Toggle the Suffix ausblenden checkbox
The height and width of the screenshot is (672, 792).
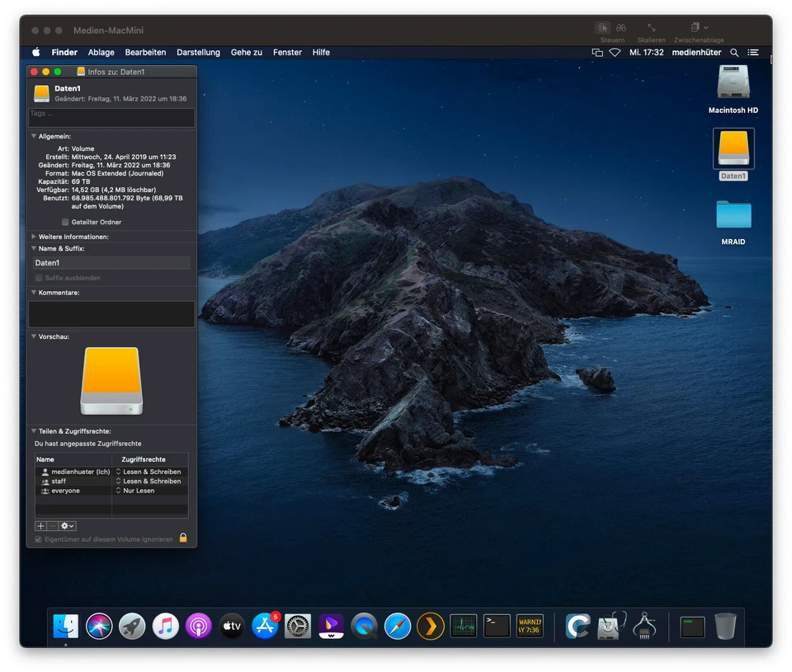tap(38, 278)
